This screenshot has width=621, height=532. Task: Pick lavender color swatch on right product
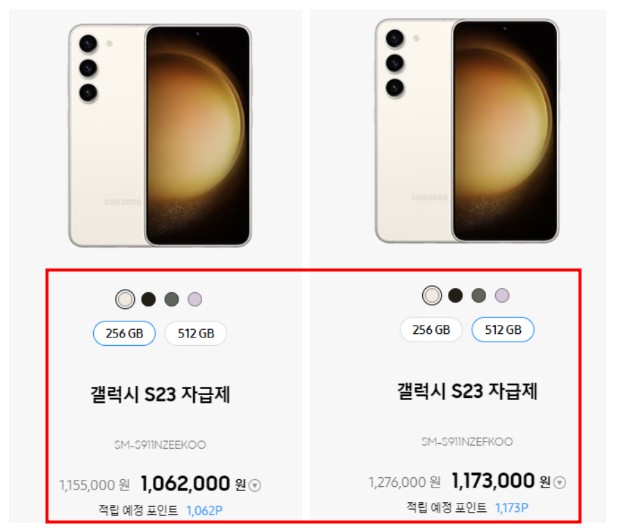pyautogui.click(x=502, y=296)
